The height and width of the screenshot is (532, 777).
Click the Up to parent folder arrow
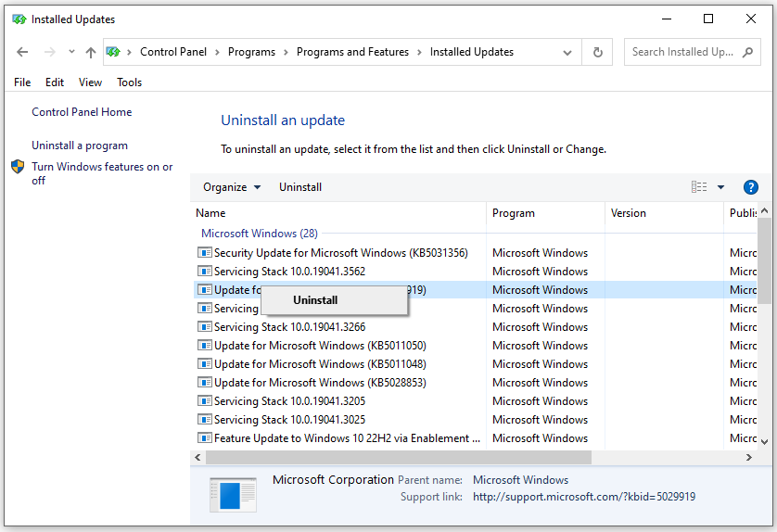click(x=90, y=52)
